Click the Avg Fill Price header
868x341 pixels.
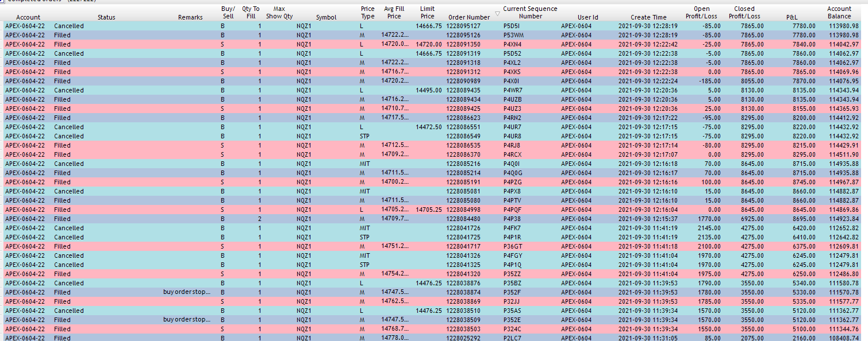(394, 13)
